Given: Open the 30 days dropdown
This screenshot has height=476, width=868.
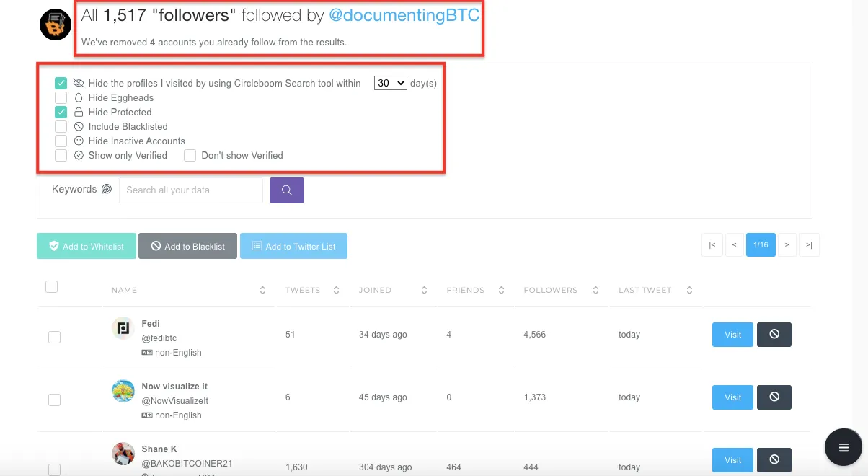Looking at the screenshot, I should [391, 83].
